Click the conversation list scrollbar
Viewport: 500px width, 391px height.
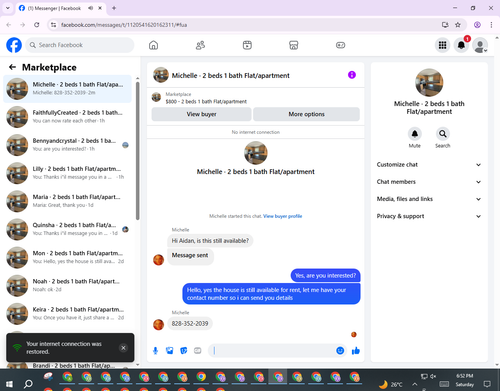tap(138, 150)
